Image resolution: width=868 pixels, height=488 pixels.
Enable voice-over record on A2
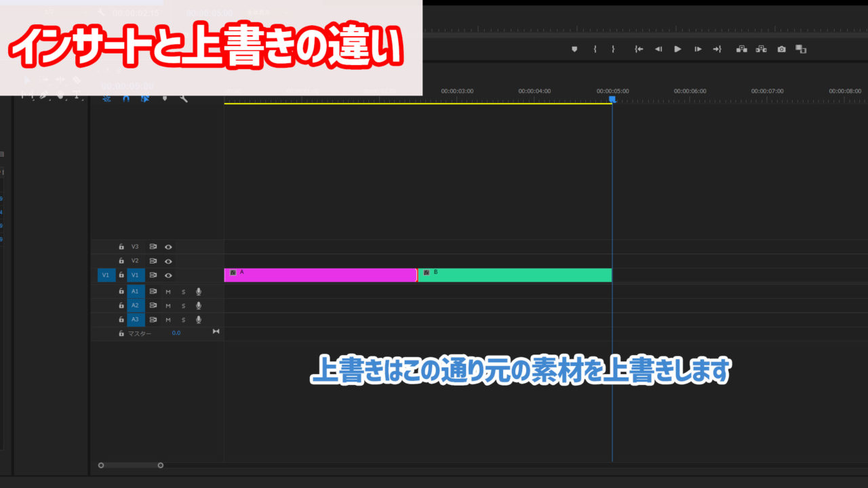point(199,306)
